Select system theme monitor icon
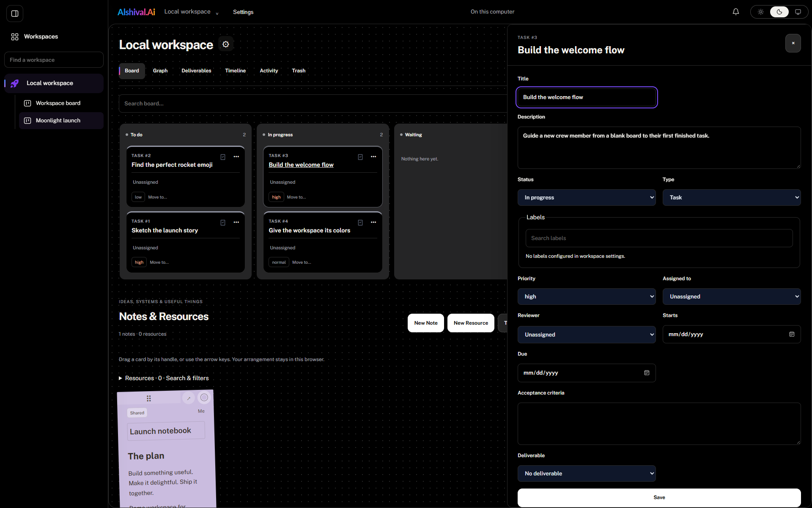This screenshot has width=812, height=508. (798, 12)
